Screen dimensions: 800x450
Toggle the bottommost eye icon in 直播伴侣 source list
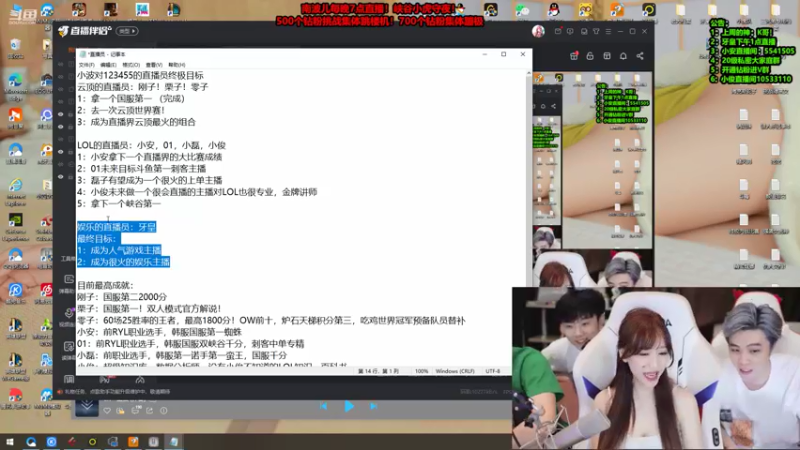click(x=61, y=177)
